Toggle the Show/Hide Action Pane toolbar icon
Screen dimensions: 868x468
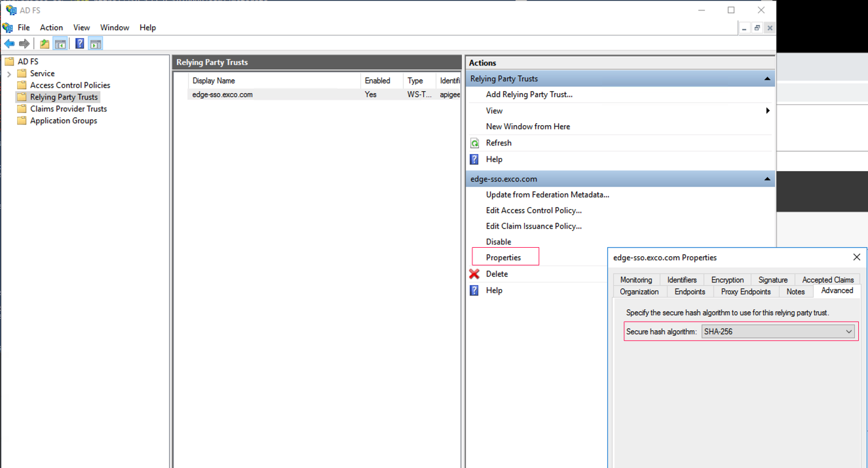pyautogui.click(x=96, y=44)
